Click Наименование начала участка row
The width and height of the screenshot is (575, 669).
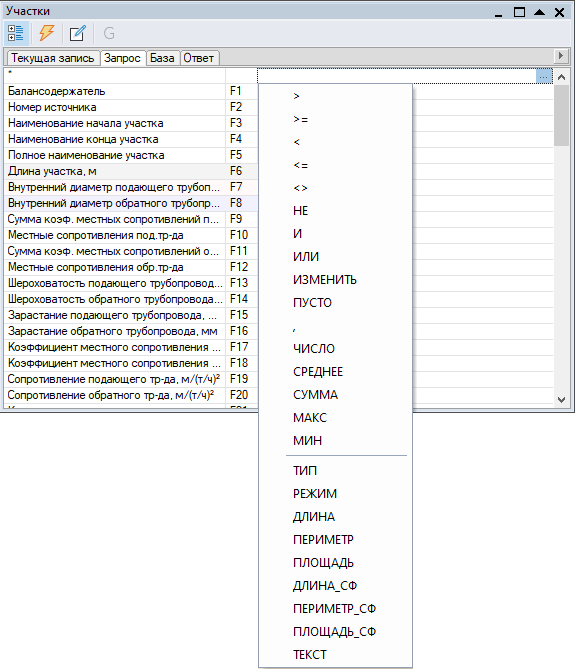[x=115, y=123]
